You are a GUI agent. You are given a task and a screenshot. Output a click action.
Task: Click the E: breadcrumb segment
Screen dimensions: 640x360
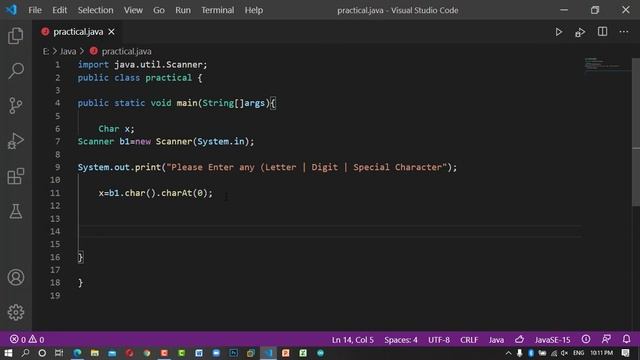(x=46, y=51)
